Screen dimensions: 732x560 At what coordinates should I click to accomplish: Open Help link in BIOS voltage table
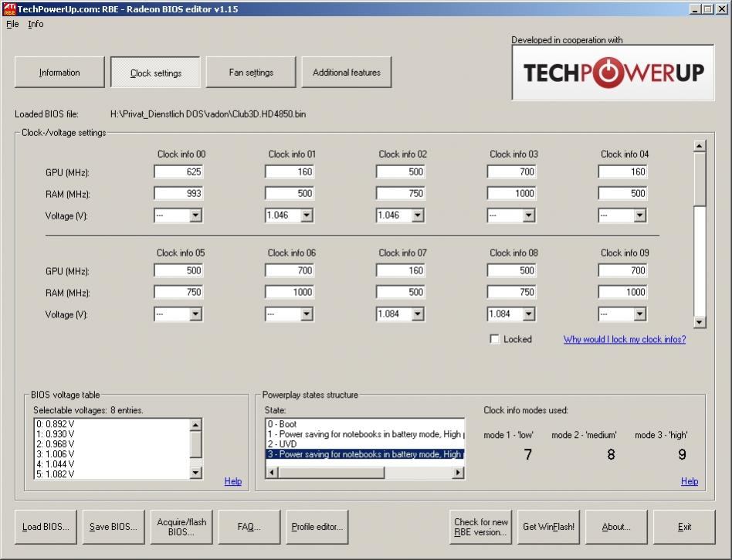pyautogui.click(x=233, y=481)
